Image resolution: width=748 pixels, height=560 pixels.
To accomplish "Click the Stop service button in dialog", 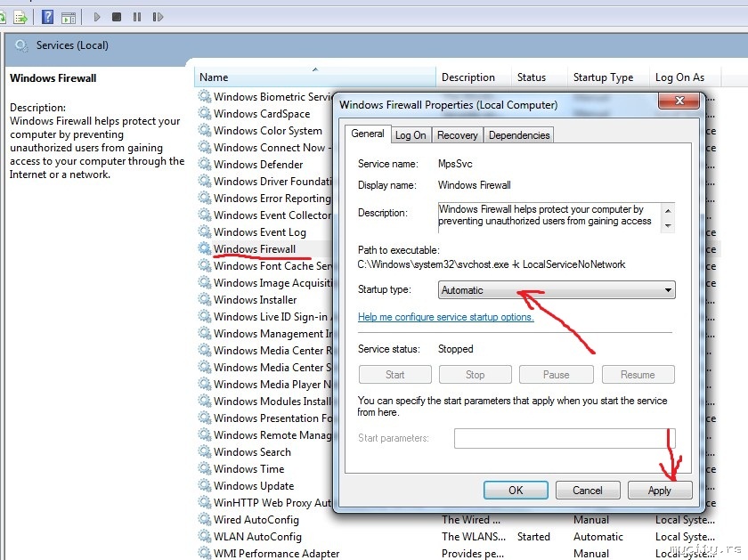I will (476, 375).
